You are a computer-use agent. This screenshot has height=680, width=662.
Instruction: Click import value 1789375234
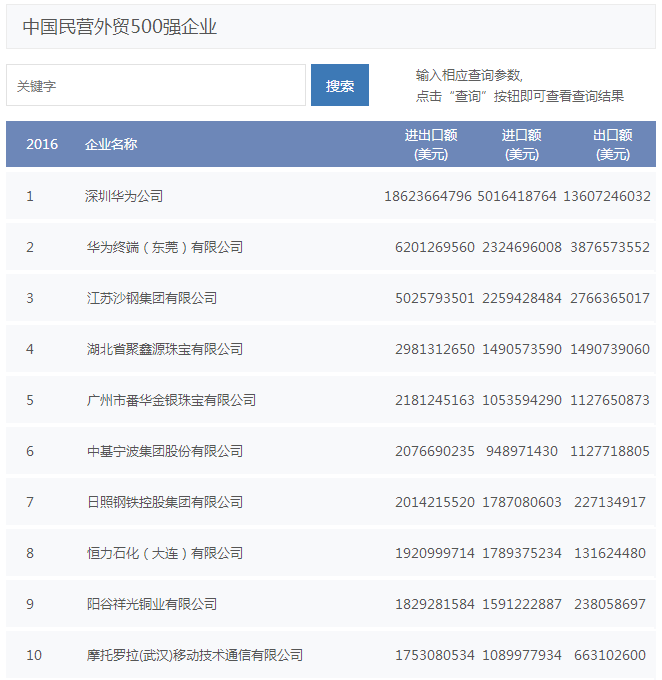tap(522, 553)
